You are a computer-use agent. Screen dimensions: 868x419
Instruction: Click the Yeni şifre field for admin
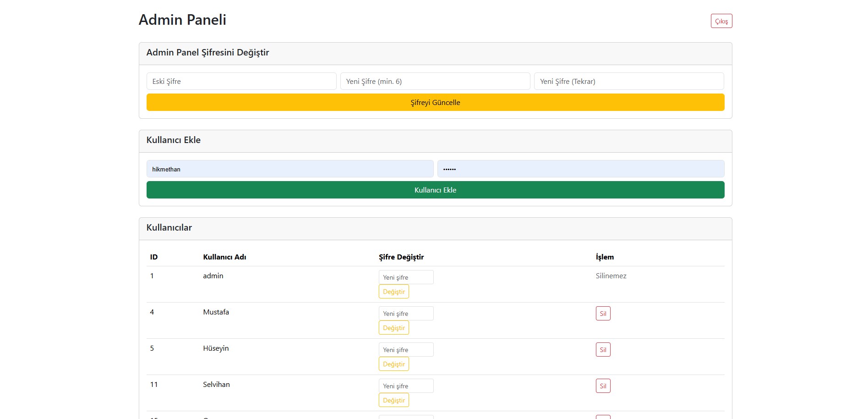tap(406, 277)
